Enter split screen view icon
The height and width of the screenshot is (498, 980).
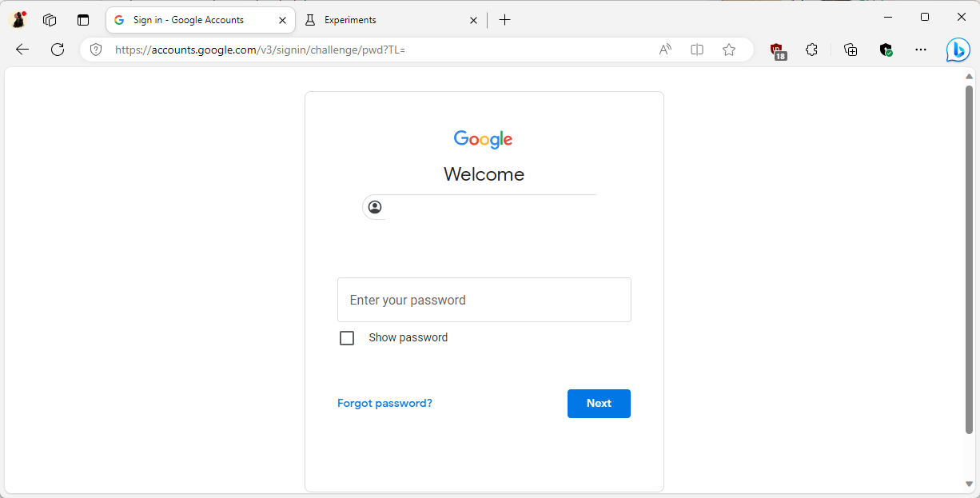pyautogui.click(x=697, y=50)
